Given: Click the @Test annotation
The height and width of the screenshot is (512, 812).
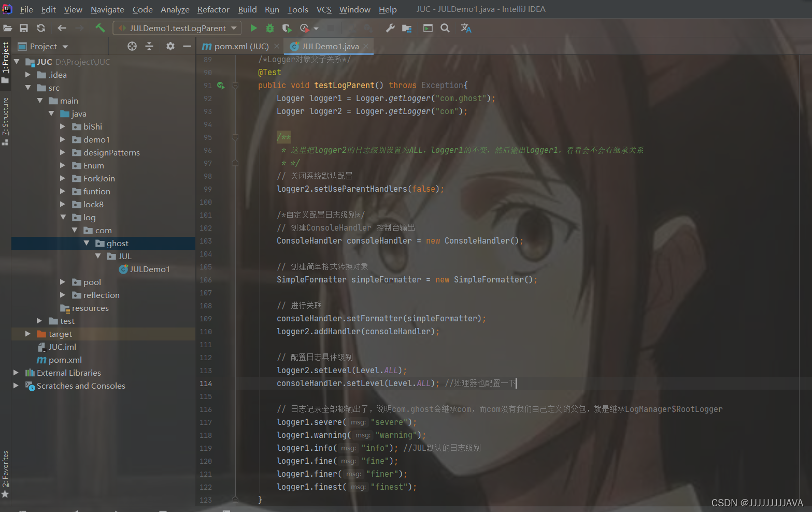Looking at the screenshot, I should click(x=269, y=73).
